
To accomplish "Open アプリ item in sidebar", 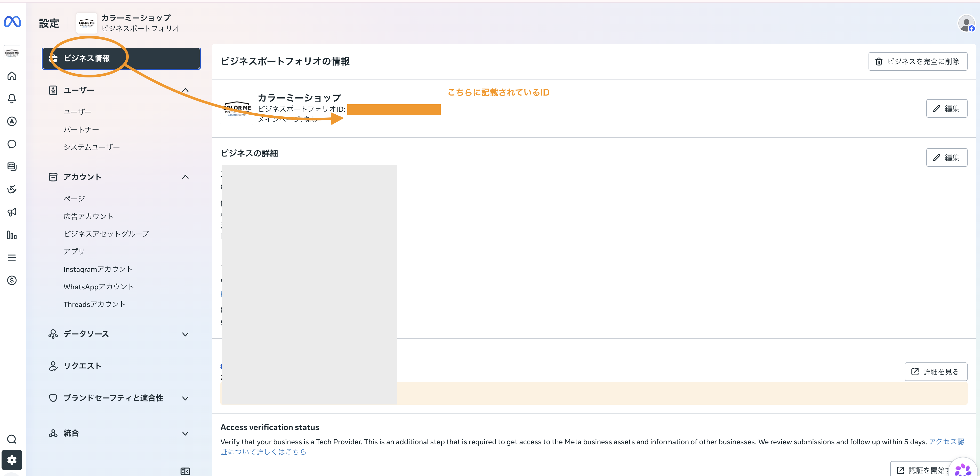I will pos(74,251).
